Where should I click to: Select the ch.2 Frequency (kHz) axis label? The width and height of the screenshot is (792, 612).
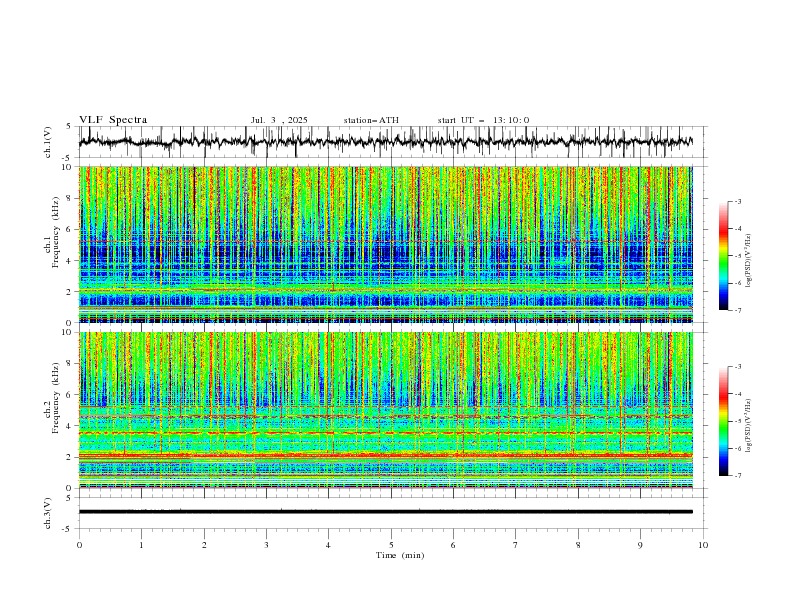point(52,397)
